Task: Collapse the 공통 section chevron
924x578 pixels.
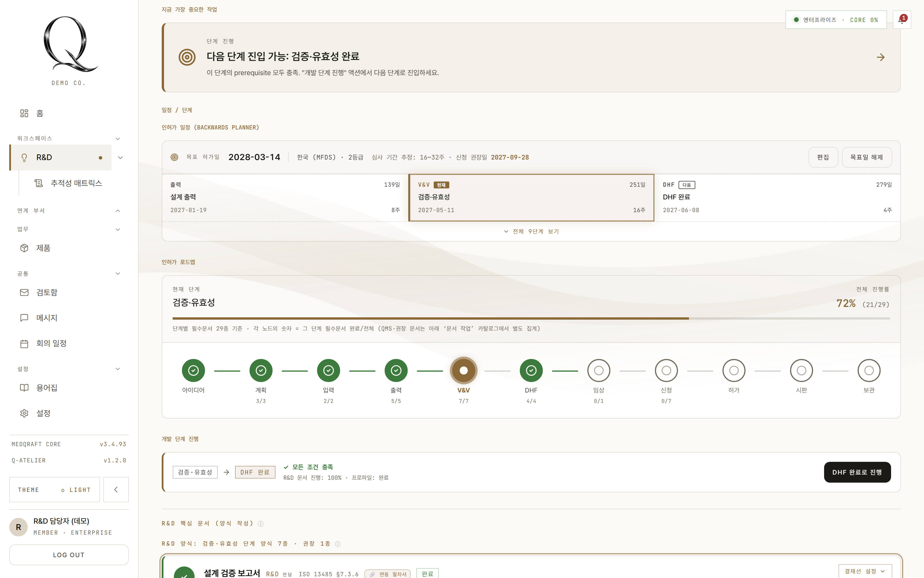Action: [118, 273]
